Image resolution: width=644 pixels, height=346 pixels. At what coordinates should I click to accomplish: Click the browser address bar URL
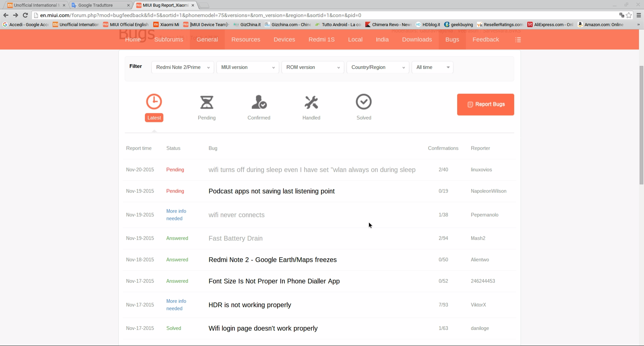click(x=201, y=15)
